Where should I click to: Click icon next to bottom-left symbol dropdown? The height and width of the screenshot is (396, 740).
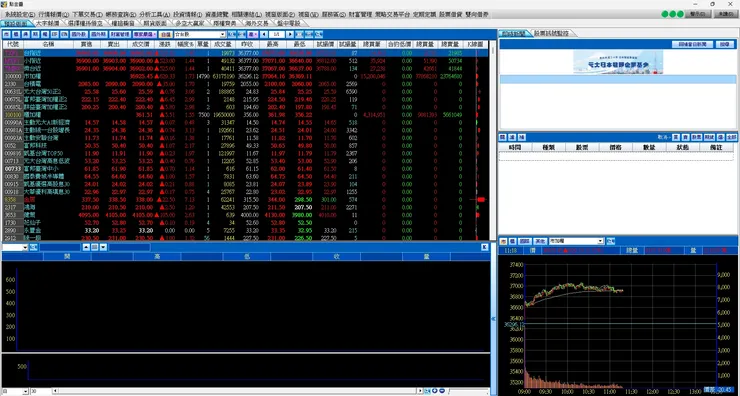tap(33, 247)
